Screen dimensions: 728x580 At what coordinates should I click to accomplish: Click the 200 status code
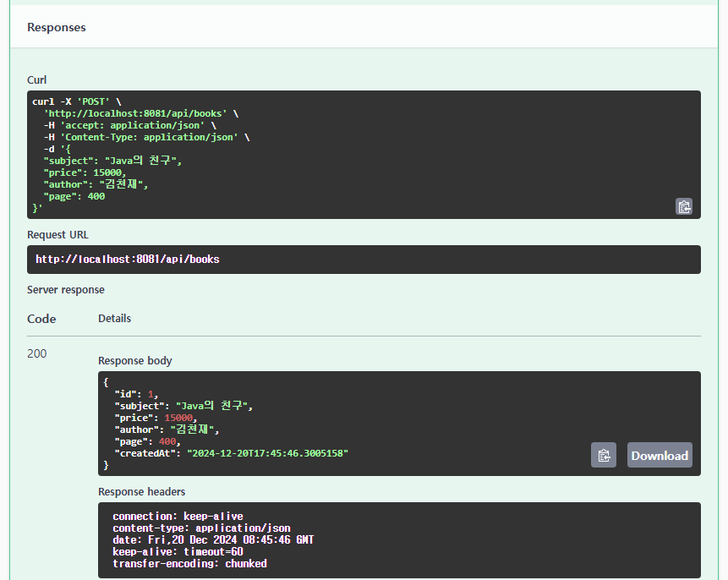[x=36, y=354]
